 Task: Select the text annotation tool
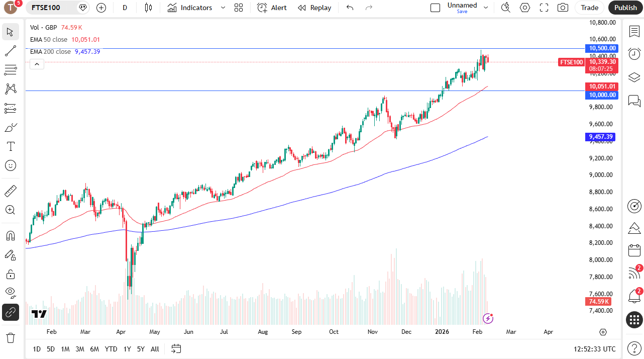pyautogui.click(x=11, y=146)
